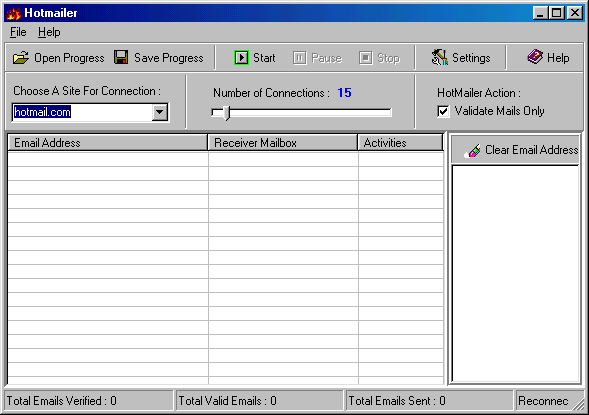The image size is (589, 415).
Task: Click the Stop icon in the toolbar
Action: click(x=365, y=58)
